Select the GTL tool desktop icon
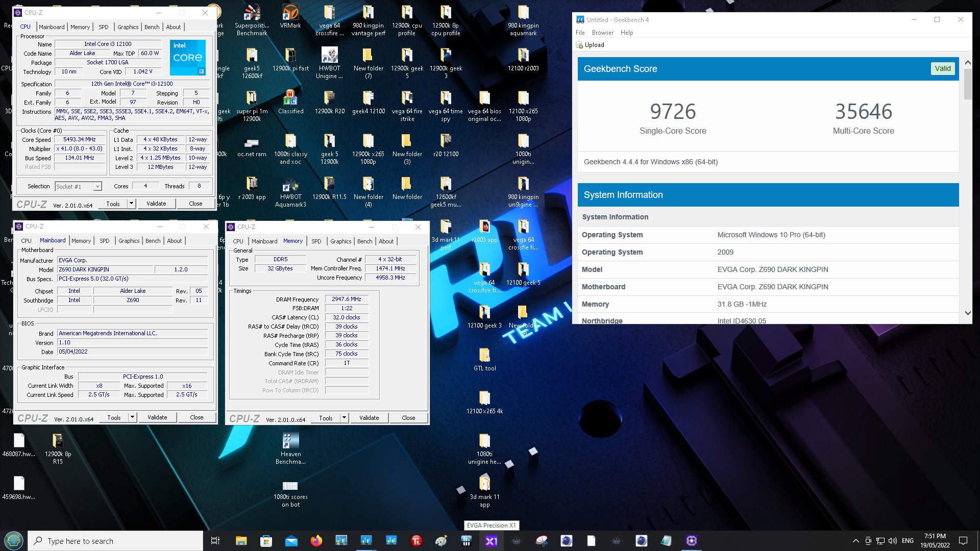 tap(484, 359)
